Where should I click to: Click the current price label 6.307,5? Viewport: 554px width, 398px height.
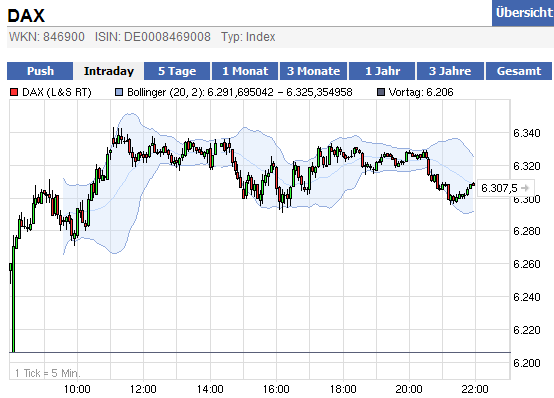pos(499,188)
